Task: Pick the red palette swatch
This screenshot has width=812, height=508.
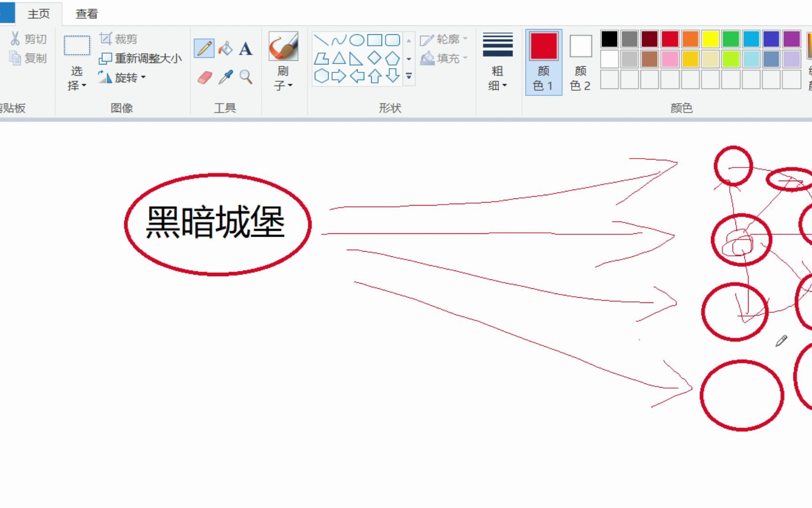Action: pos(670,39)
